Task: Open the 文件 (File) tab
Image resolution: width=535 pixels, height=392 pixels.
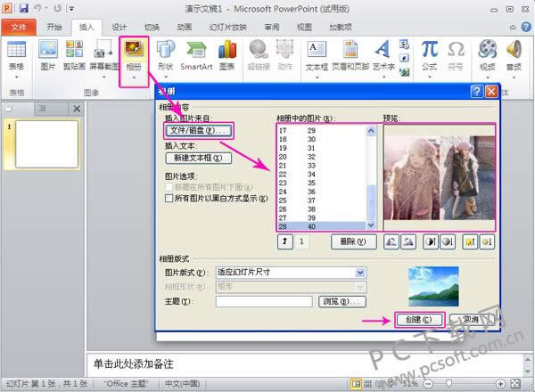Action: pyautogui.click(x=19, y=28)
